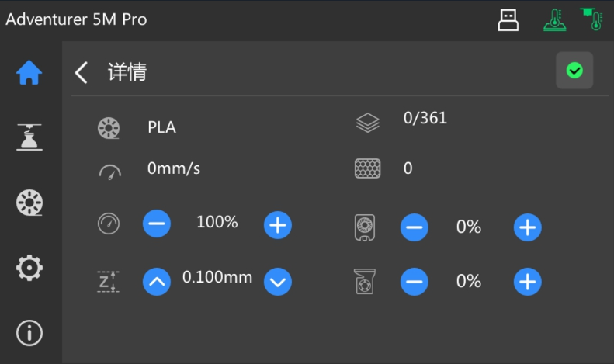Screen dimensions: 614x364
Task: Click the Adventurer 5M Pro title
Action: [x=76, y=19]
